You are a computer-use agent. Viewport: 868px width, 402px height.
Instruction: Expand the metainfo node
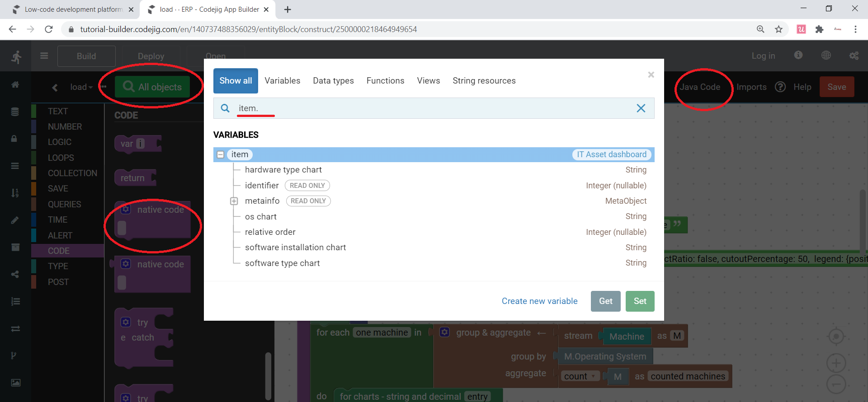[x=234, y=201]
